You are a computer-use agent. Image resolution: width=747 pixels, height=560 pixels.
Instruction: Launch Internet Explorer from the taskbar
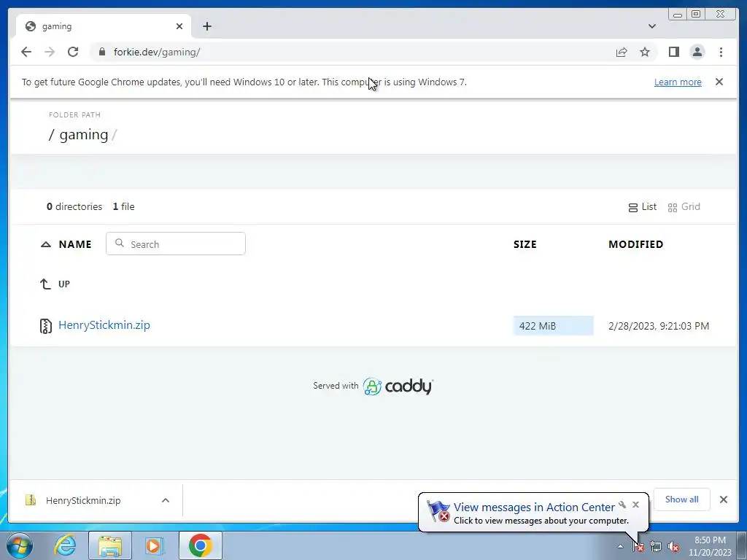click(65, 545)
